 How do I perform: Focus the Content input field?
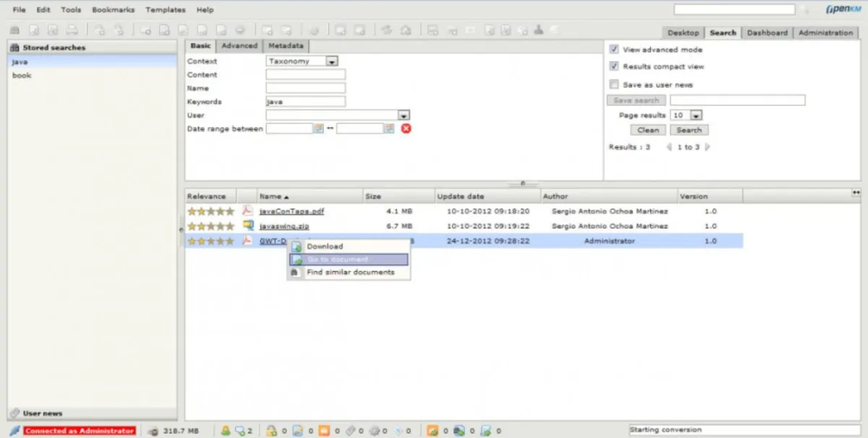coord(305,74)
